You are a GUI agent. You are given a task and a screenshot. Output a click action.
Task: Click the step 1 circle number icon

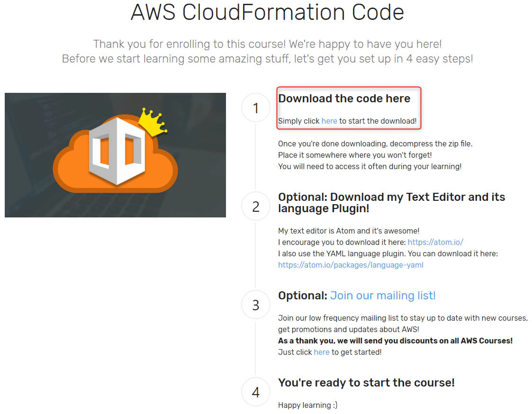point(256,108)
